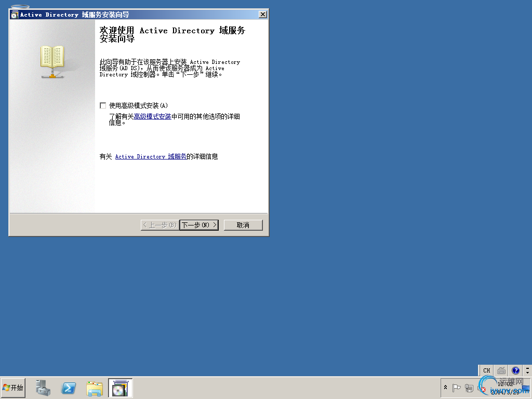Open Windows Explorer from the taskbar
Screen dimensions: 532x399
[94, 388]
